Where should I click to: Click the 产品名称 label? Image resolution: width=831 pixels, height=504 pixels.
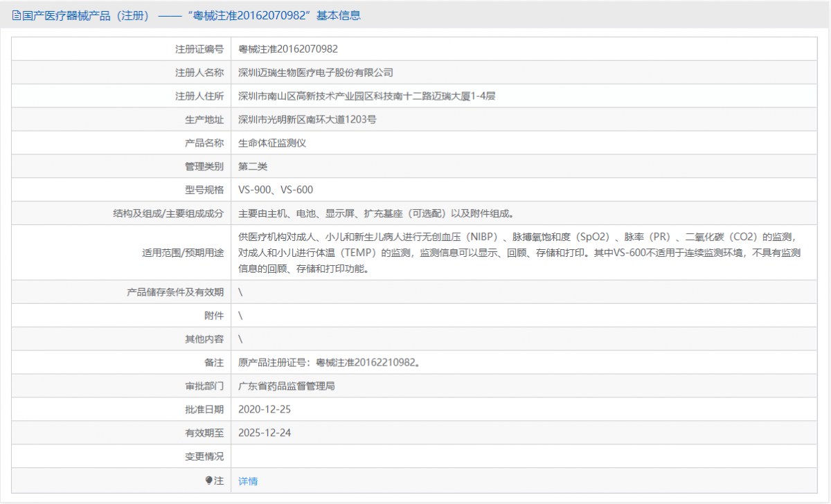click(x=204, y=143)
